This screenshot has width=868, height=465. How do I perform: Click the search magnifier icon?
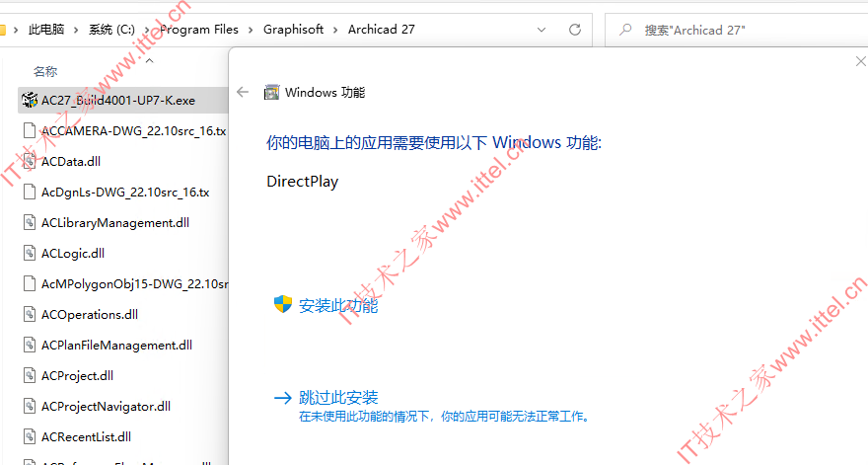click(625, 29)
